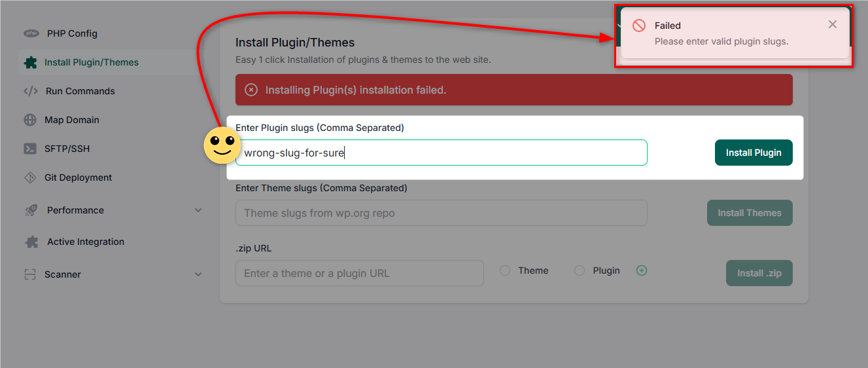Click the Install Themes button
The width and height of the screenshot is (868, 368).
click(x=750, y=213)
